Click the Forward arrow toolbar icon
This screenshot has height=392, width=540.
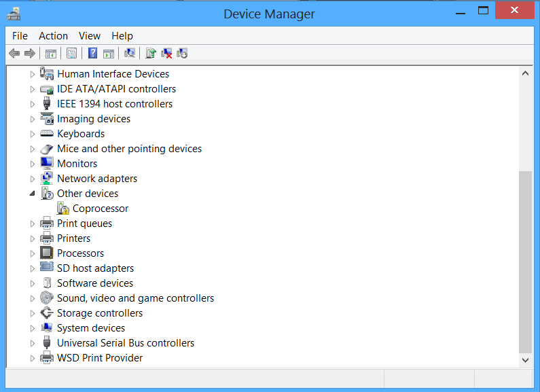[x=30, y=54]
